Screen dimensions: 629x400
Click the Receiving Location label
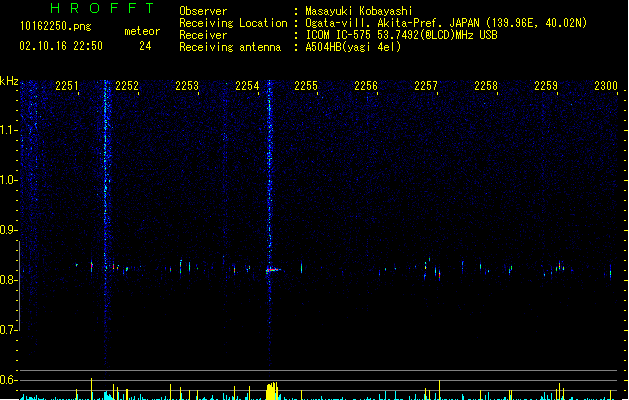pyautogui.click(x=233, y=23)
